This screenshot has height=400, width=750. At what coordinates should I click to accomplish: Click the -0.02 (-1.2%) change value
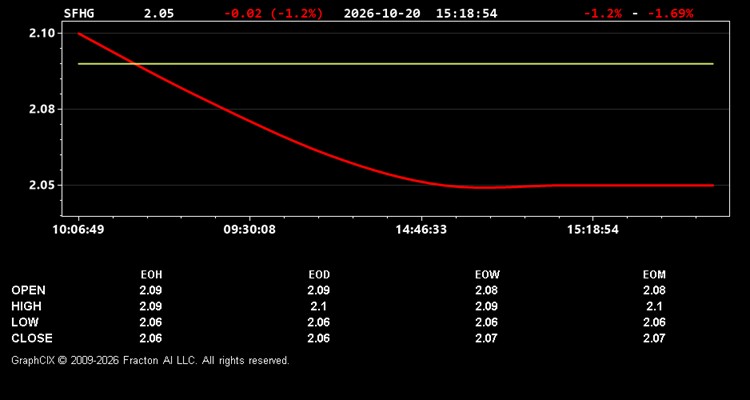click(274, 13)
